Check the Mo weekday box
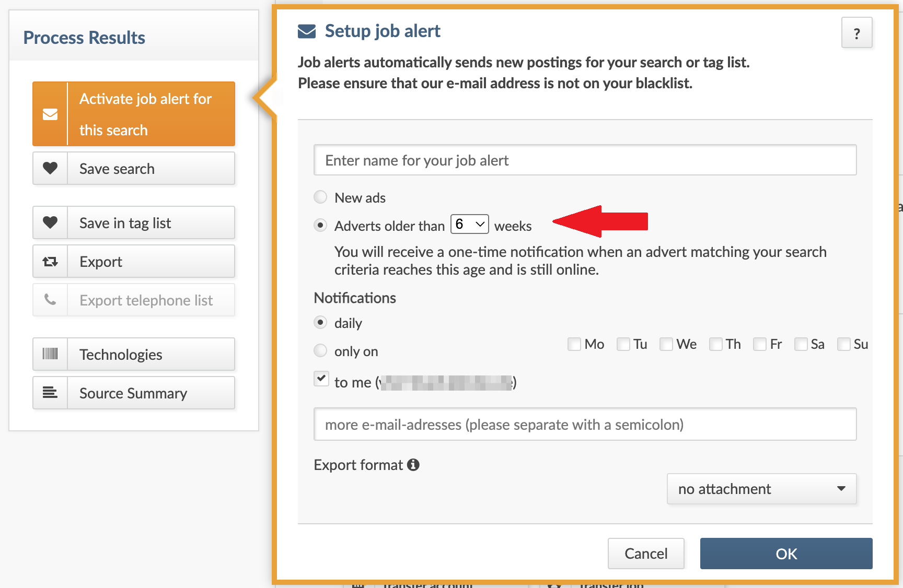This screenshot has width=903, height=588. point(574,344)
